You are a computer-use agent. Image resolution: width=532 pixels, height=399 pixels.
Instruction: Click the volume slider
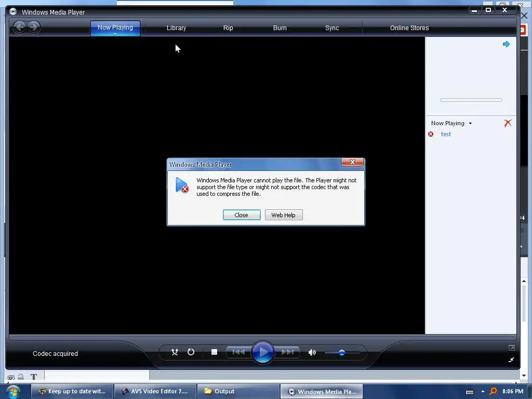(x=342, y=353)
